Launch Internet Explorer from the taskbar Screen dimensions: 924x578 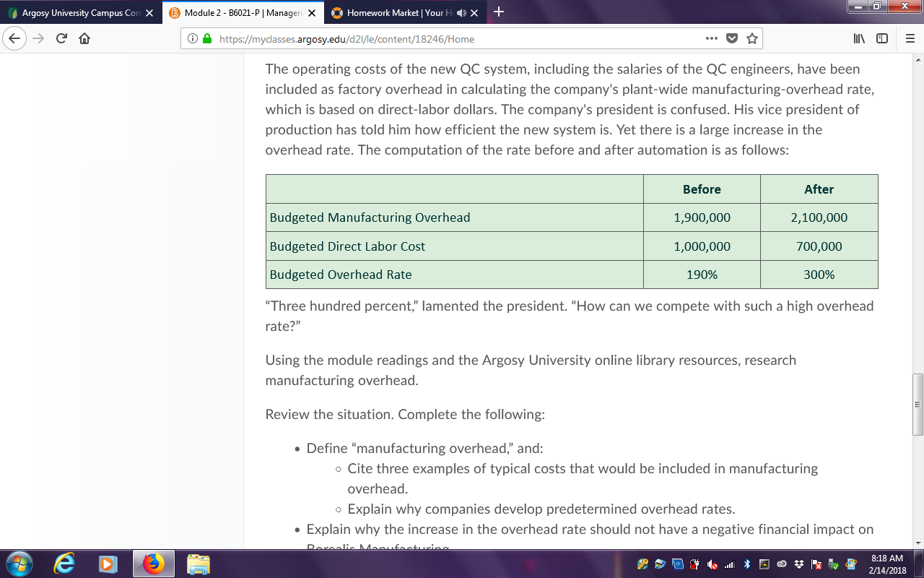[x=65, y=564]
